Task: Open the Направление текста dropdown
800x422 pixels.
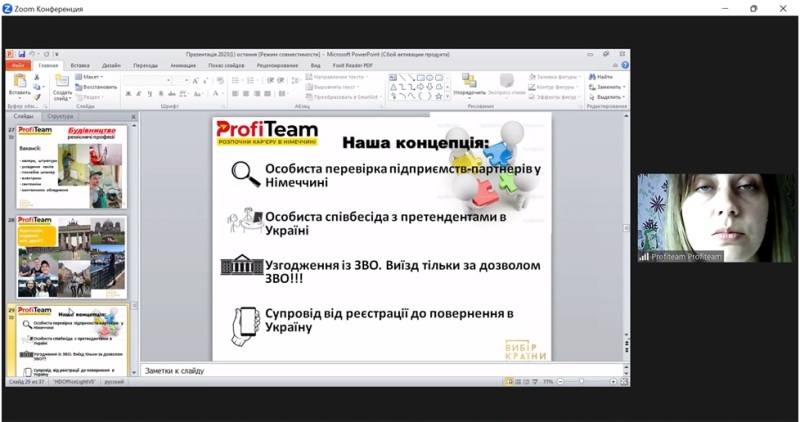Action: (x=337, y=77)
